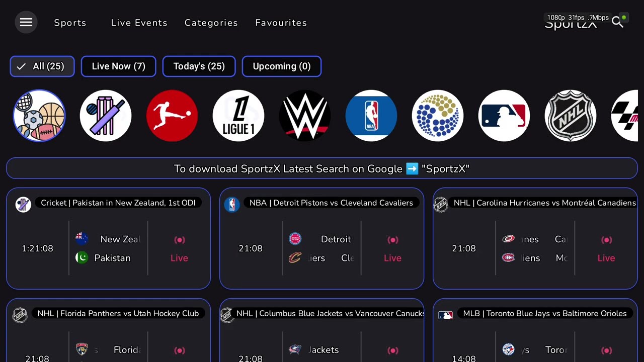Click the Montréal Canadiens team logo
644x362 pixels.
(x=508, y=258)
